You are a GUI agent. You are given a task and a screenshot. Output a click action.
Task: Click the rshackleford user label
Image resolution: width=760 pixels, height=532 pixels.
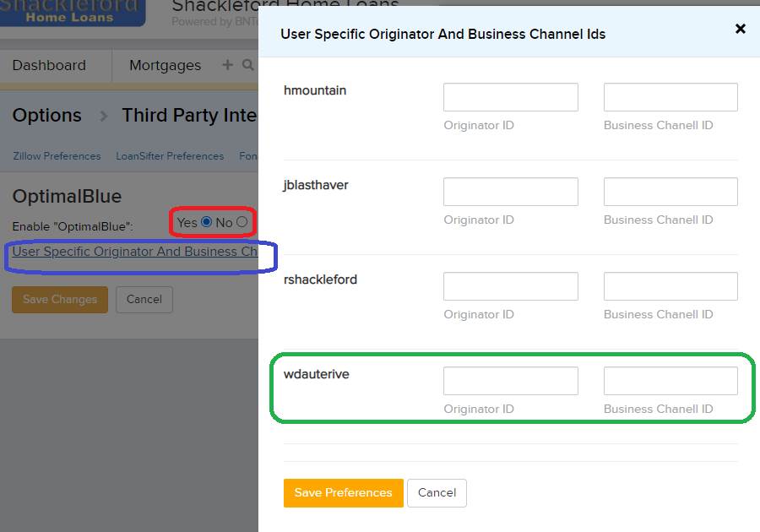point(320,280)
